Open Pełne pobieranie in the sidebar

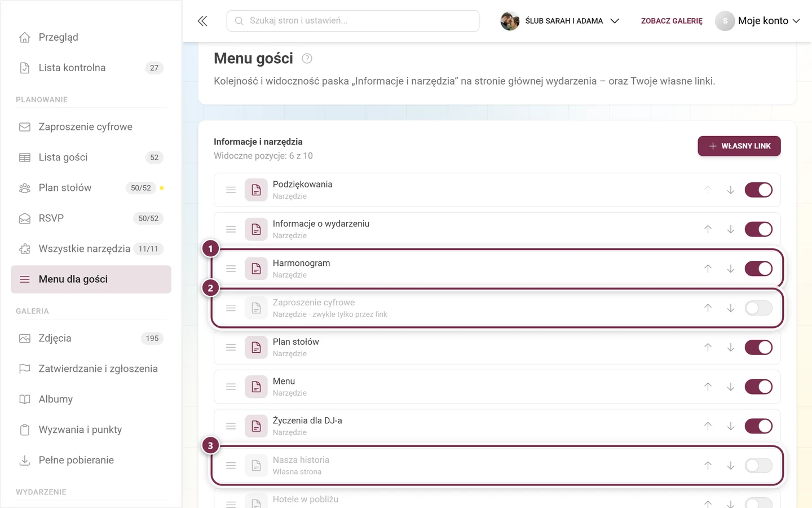click(x=91, y=461)
